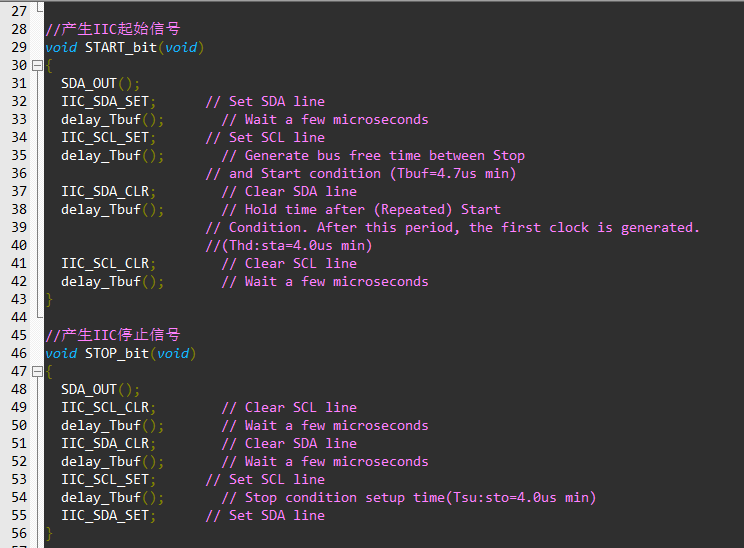Collapse the START_bit function fold marker

[37, 65]
